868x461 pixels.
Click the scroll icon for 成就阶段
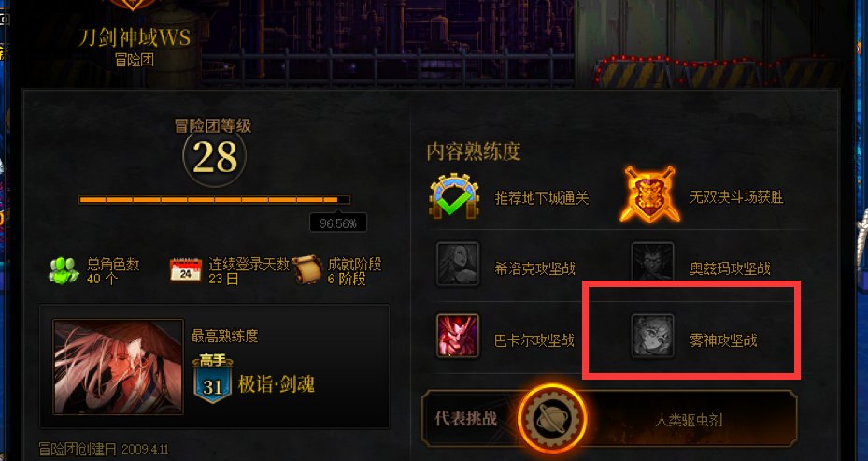307,269
